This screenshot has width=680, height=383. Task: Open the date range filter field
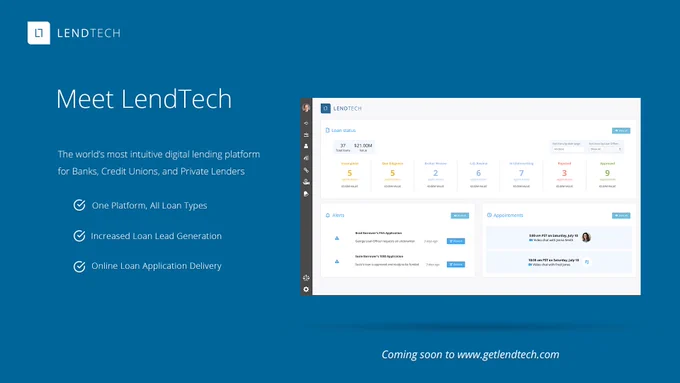pos(568,149)
